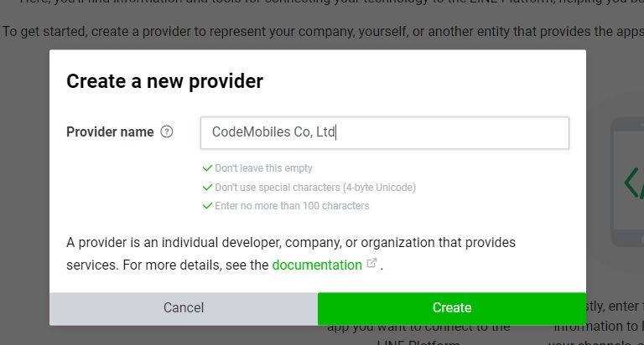Click the "Don't use special characters" hint text
The height and width of the screenshot is (345, 644).
tap(315, 188)
